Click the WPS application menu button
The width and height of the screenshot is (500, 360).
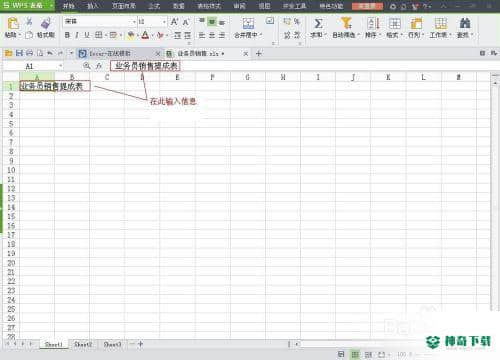click(x=27, y=6)
